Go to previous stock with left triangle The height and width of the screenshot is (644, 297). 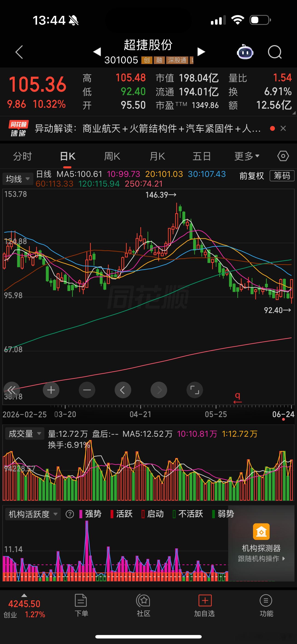(97, 52)
